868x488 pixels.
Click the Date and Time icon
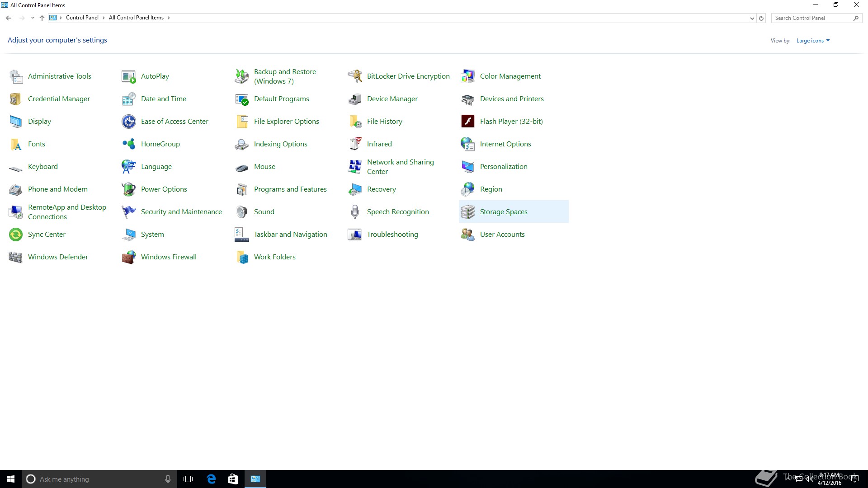(x=129, y=99)
